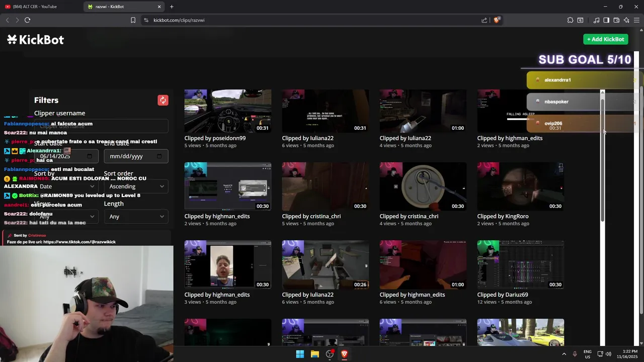The height and width of the screenshot is (362, 644).
Task: Play Iuliana22's 01:00 clip thumbnail
Action: pyautogui.click(x=423, y=111)
